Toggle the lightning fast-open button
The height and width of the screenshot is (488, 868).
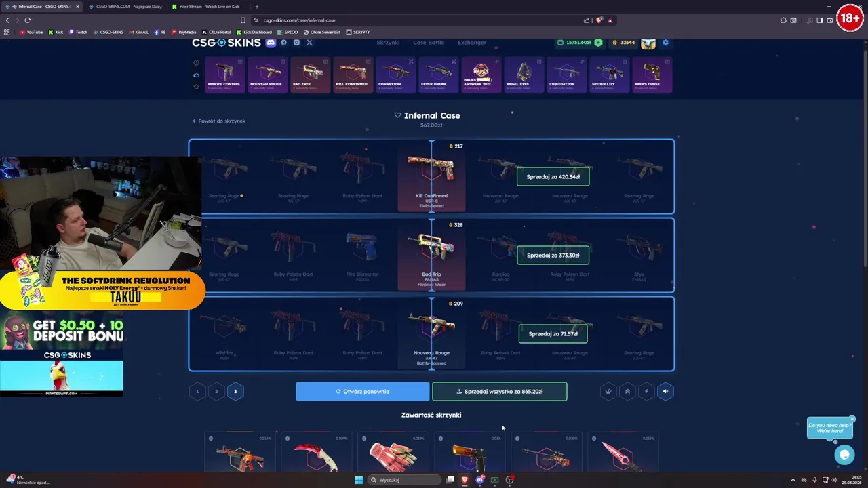pyautogui.click(x=646, y=391)
